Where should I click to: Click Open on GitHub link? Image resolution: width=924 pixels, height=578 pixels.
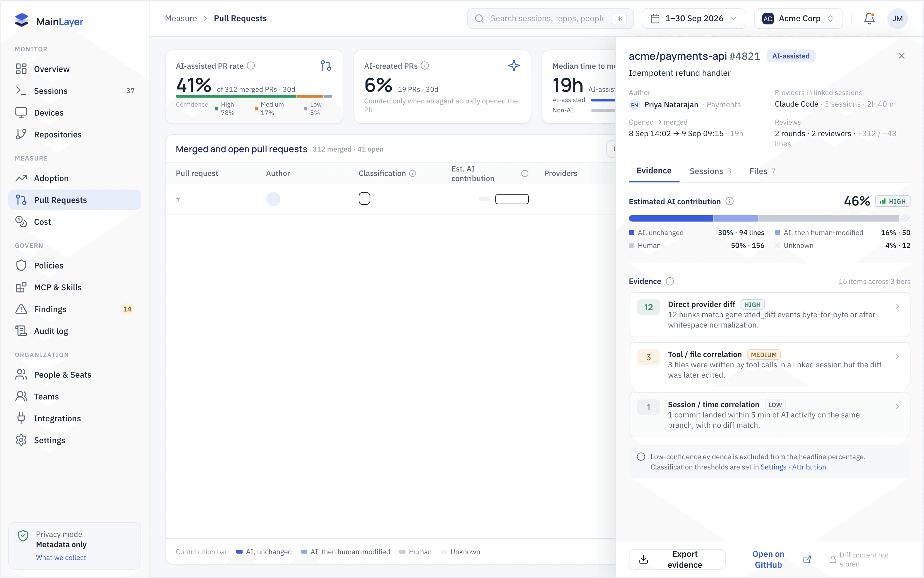(x=781, y=559)
